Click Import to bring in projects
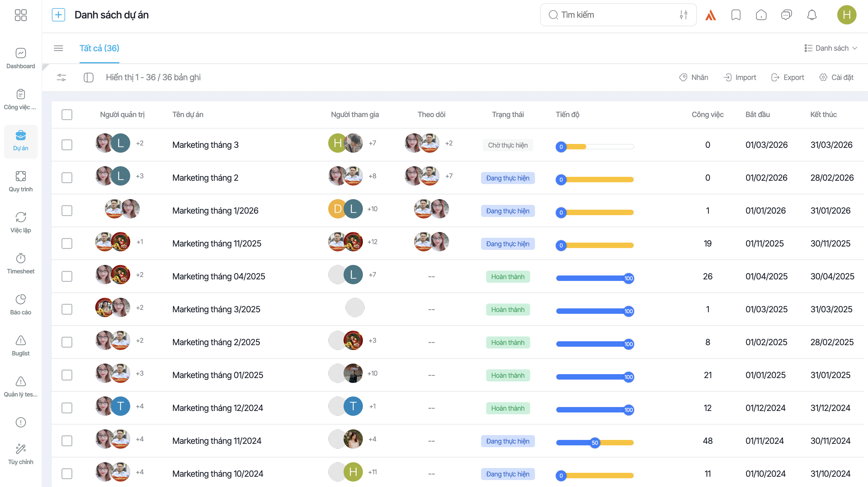Image resolution: width=868 pixels, height=487 pixels. pos(740,77)
